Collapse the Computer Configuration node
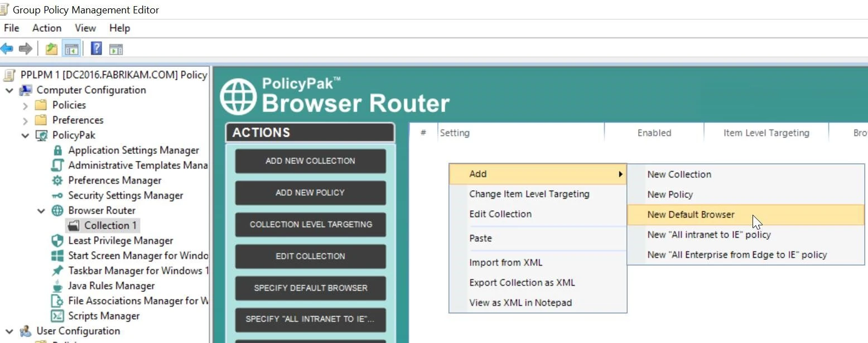The height and width of the screenshot is (343, 868). pos(9,90)
